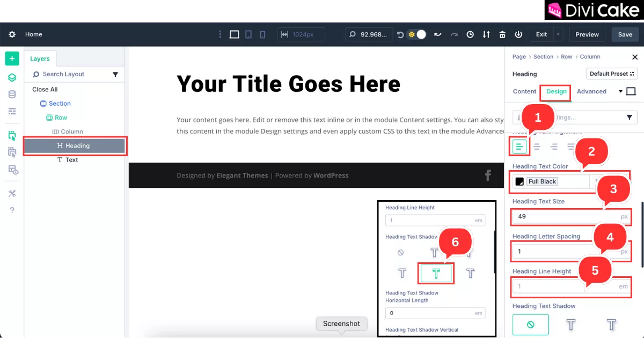Click Page in the breadcrumb
The height and width of the screenshot is (338, 644).
click(x=519, y=57)
